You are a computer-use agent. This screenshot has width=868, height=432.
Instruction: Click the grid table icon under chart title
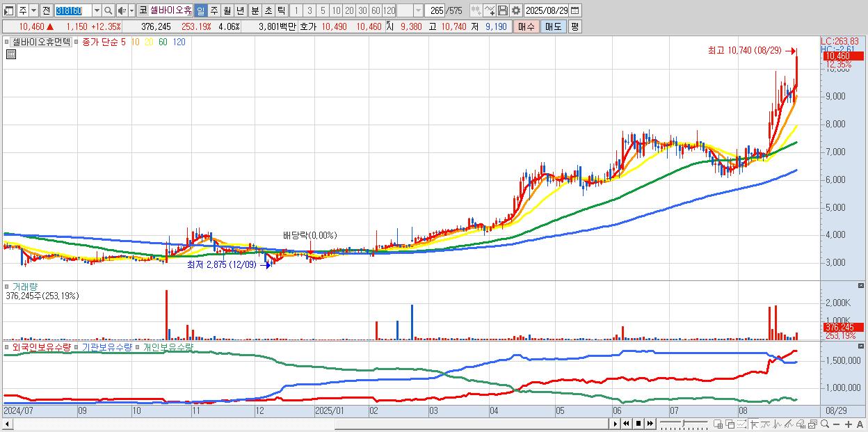pos(11,54)
